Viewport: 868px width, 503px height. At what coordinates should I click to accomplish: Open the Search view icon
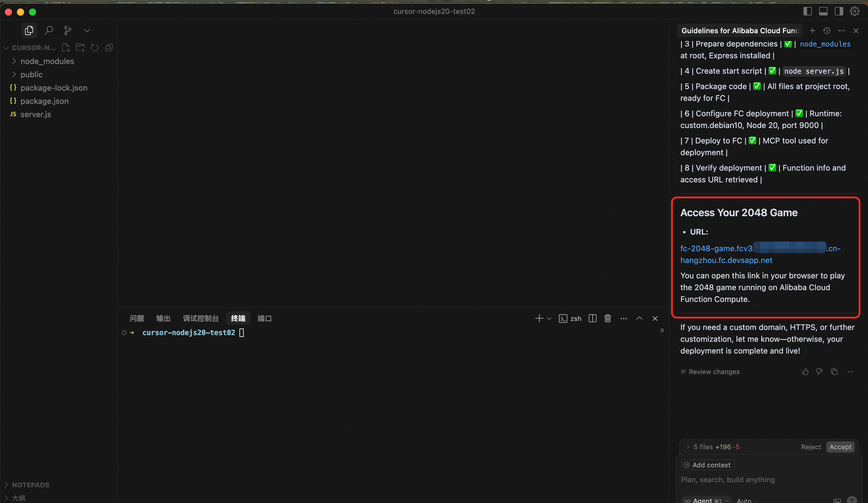coord(49,30)
